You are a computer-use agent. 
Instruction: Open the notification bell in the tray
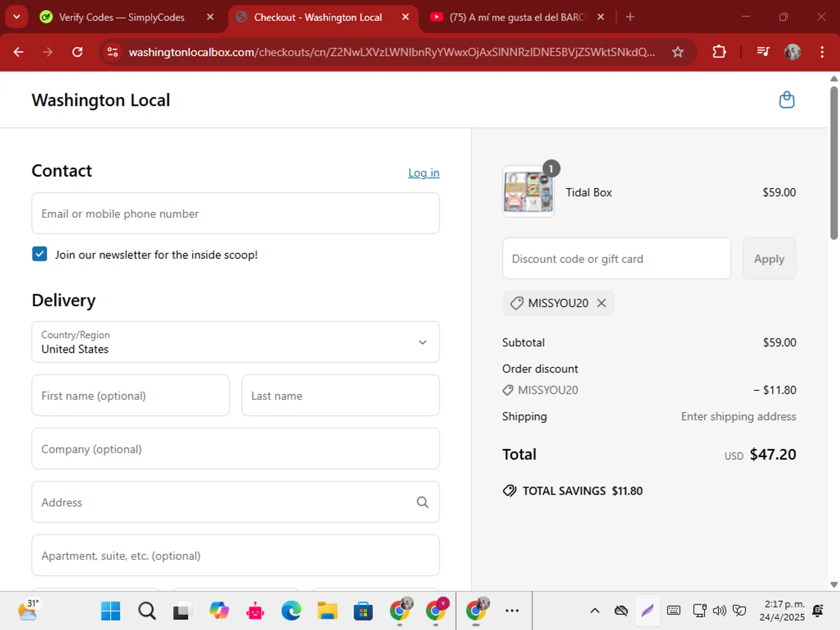(x=818, y=610)
